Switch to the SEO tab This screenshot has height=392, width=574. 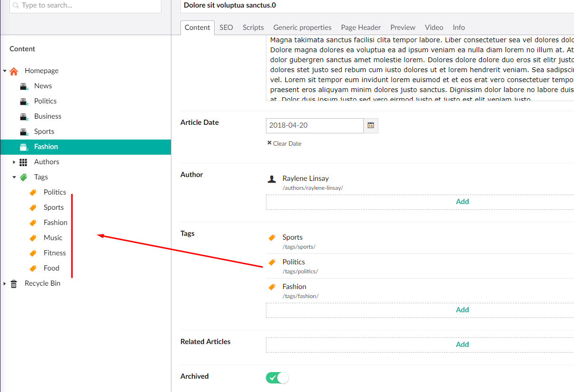[226, 28]
